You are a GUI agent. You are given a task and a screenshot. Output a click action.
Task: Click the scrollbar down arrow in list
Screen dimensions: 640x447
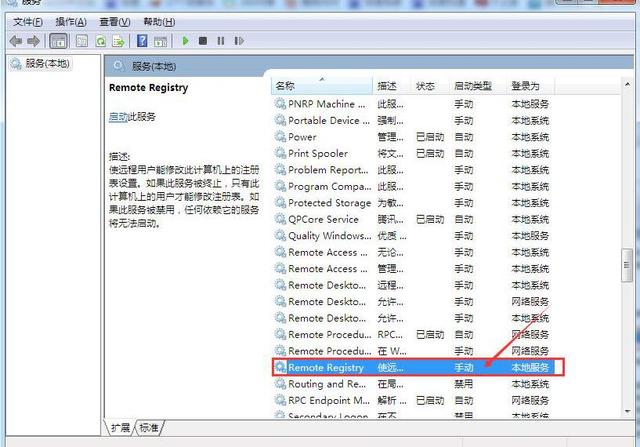[x=627, y=411]
